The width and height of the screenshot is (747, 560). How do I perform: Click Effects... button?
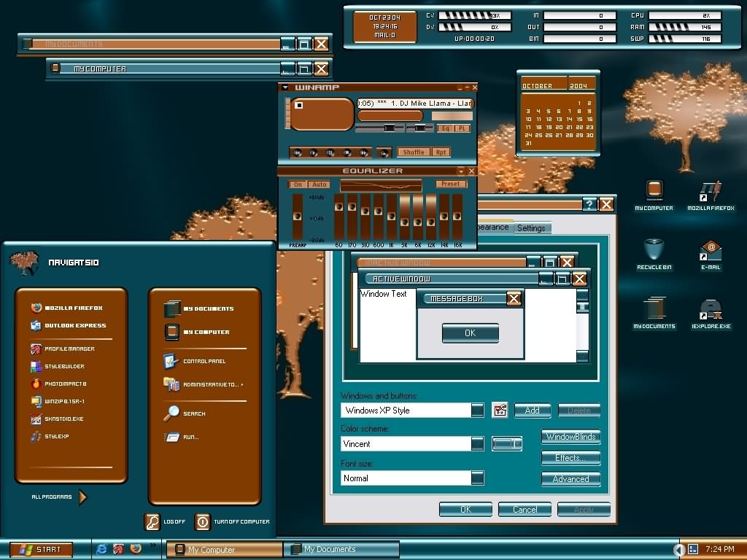coord(570,458)
